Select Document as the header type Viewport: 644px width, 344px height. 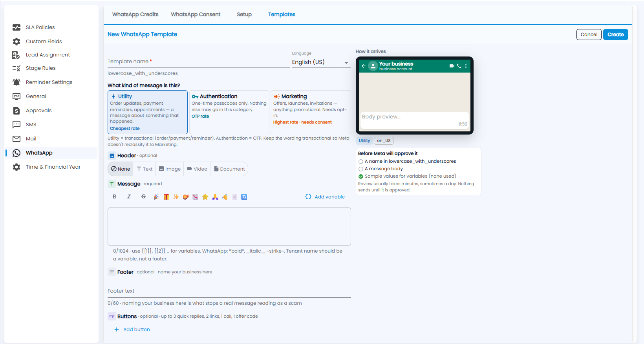tap(229, 169)
